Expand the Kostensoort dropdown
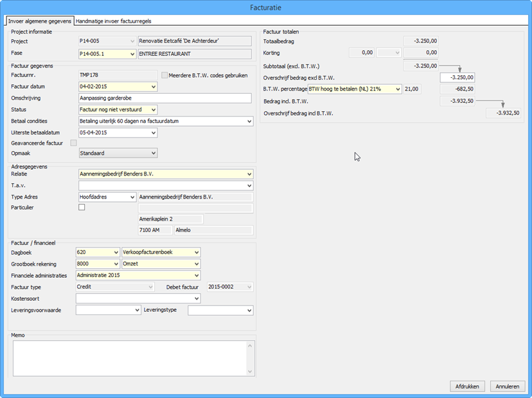532x398 pixels. 197,298
